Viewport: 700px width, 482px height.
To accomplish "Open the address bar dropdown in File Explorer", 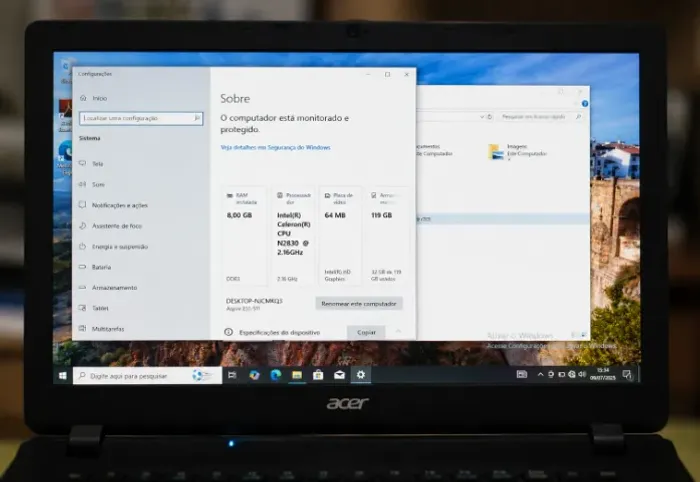I will coord(482,117).
